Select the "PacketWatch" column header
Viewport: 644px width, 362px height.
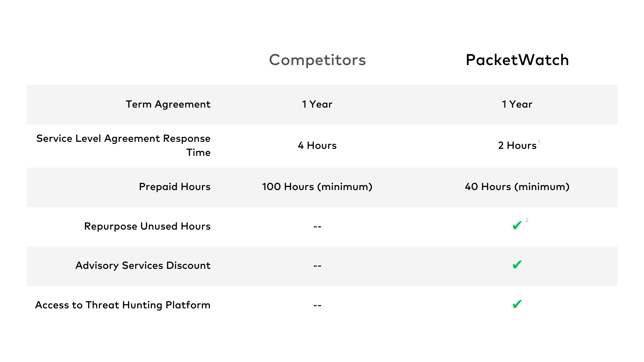517,60
